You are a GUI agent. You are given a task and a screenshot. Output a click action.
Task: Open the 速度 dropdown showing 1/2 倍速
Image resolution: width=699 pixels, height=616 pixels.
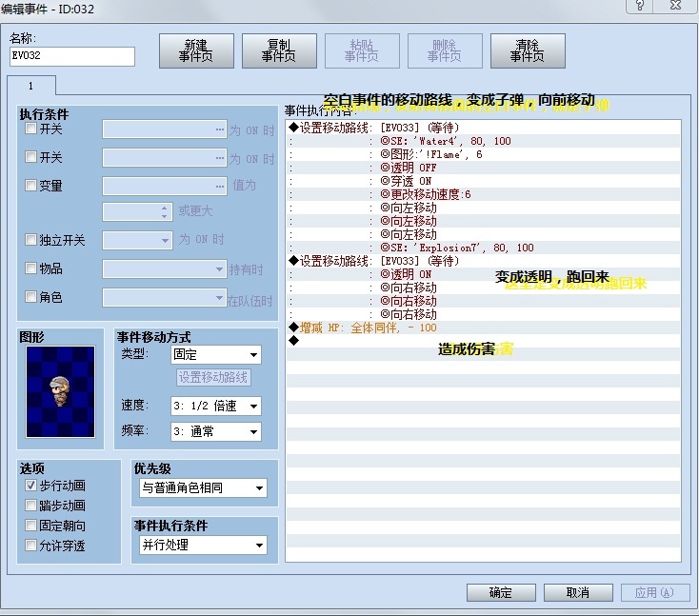(216, 406)
